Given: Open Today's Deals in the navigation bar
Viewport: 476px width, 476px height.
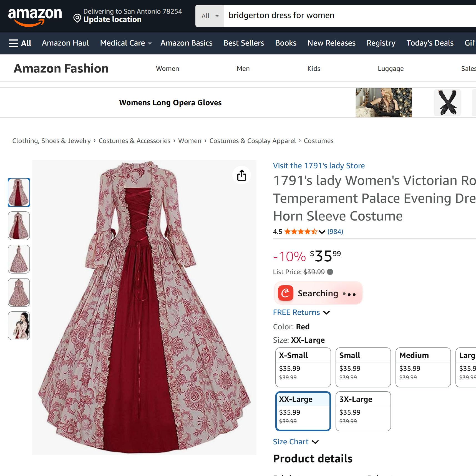Looking at the screenshot, I should tap(430, 43).
